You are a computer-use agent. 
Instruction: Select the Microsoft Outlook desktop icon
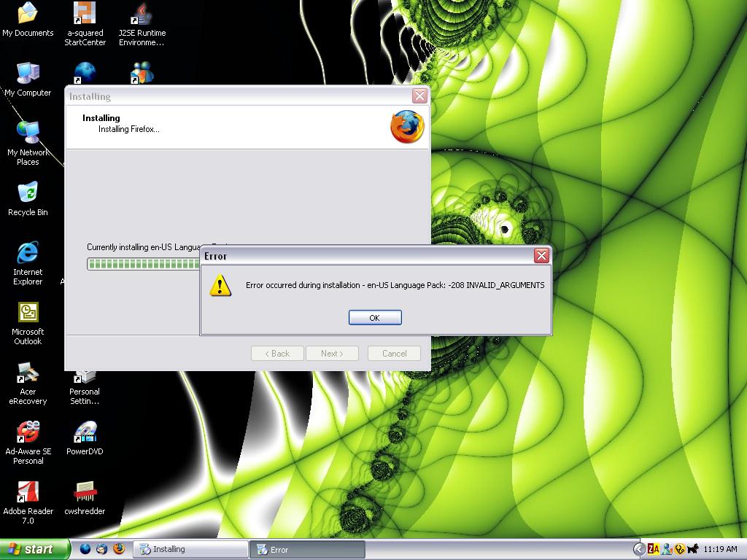[28, 323]
